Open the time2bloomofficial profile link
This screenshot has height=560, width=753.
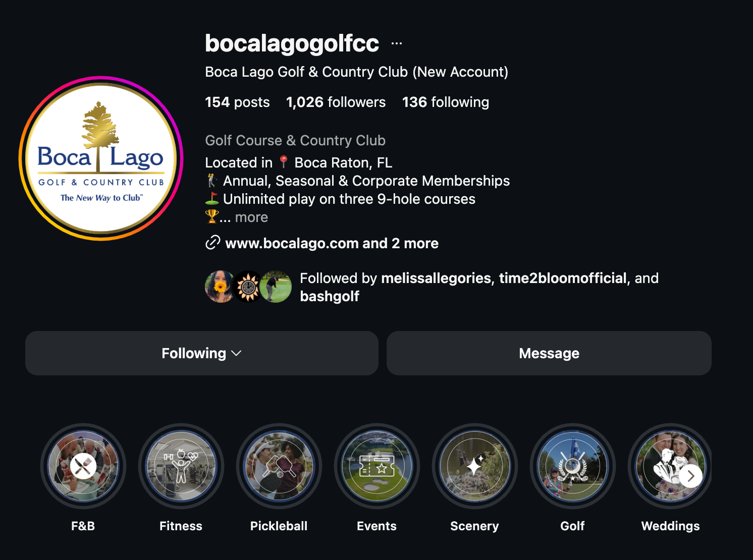coord(563,278)
